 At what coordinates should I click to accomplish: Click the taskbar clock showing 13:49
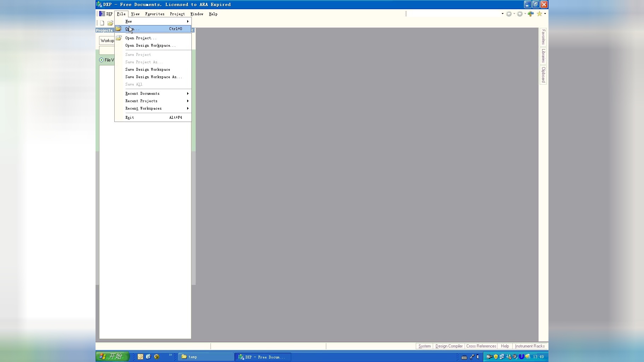tap(539, 357)
